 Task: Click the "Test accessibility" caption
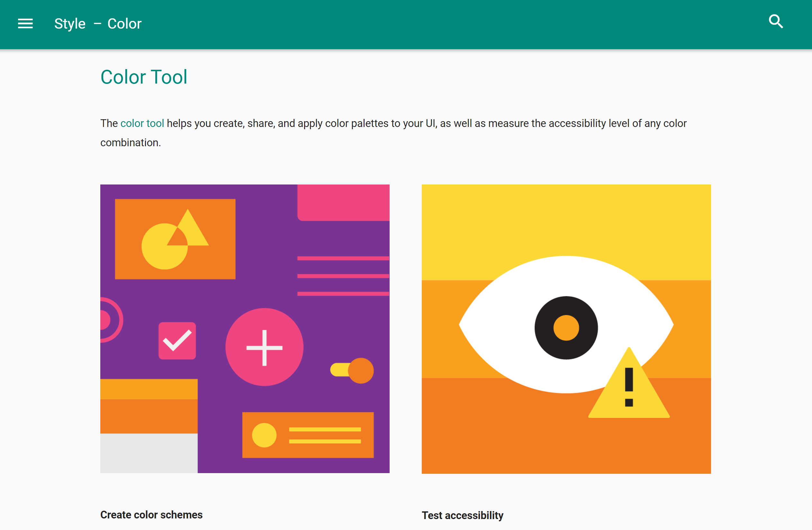tap(462, 515)
